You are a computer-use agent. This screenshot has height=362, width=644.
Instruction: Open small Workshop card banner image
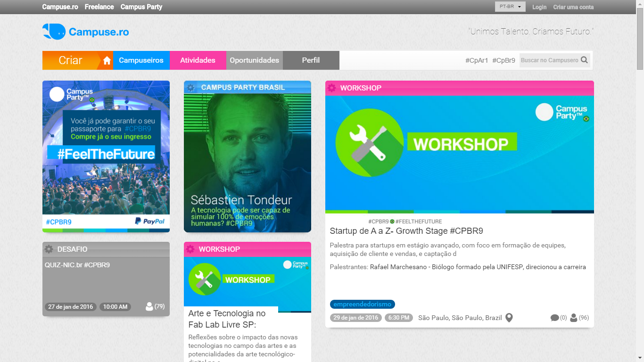(248, 284)
